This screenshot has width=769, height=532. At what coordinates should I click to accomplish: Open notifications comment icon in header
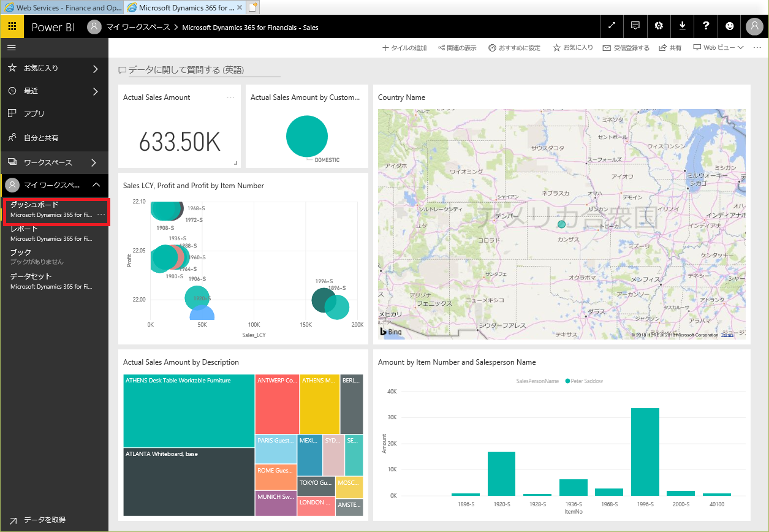click(x=635, y=26)
